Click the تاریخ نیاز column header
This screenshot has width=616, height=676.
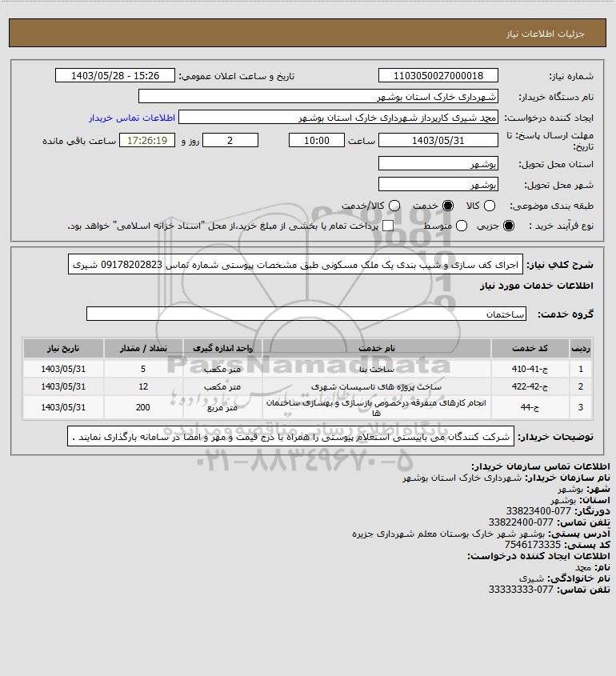(x=63, y=348)
